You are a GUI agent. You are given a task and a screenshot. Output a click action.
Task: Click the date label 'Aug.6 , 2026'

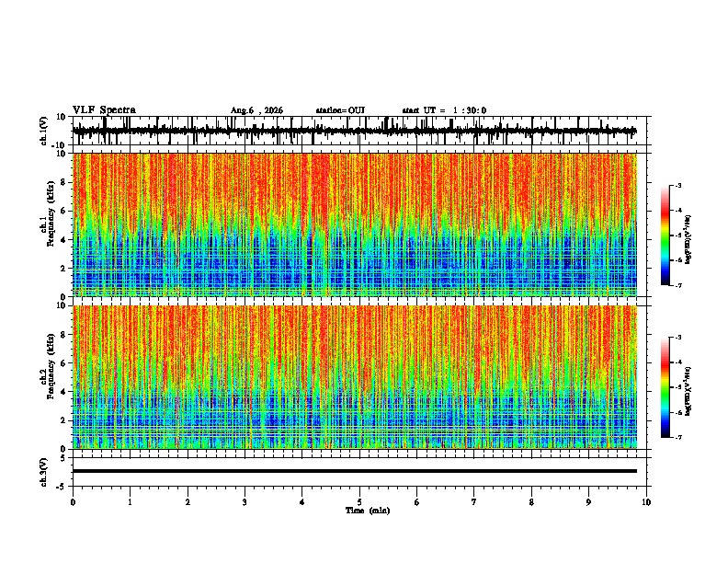(256, 110)
